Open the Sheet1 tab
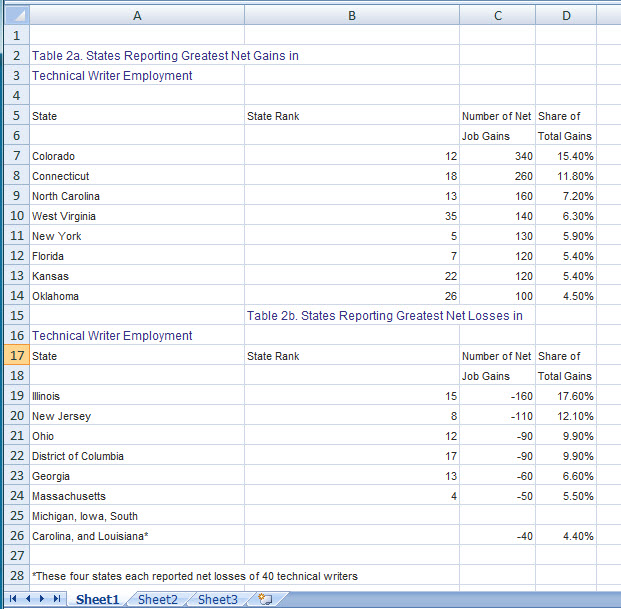Screen dimensions: 621x609 coord(97,599)
